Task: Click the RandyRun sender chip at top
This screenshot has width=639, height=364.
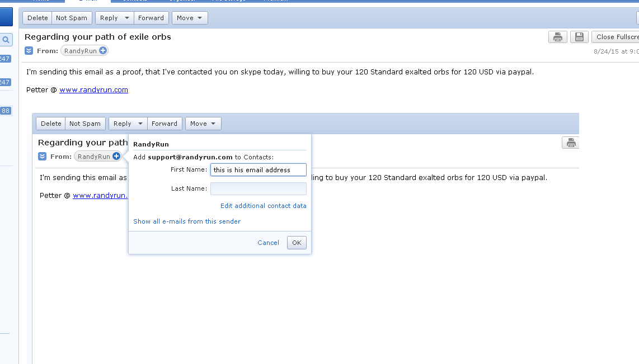Action: click(84, 51)
